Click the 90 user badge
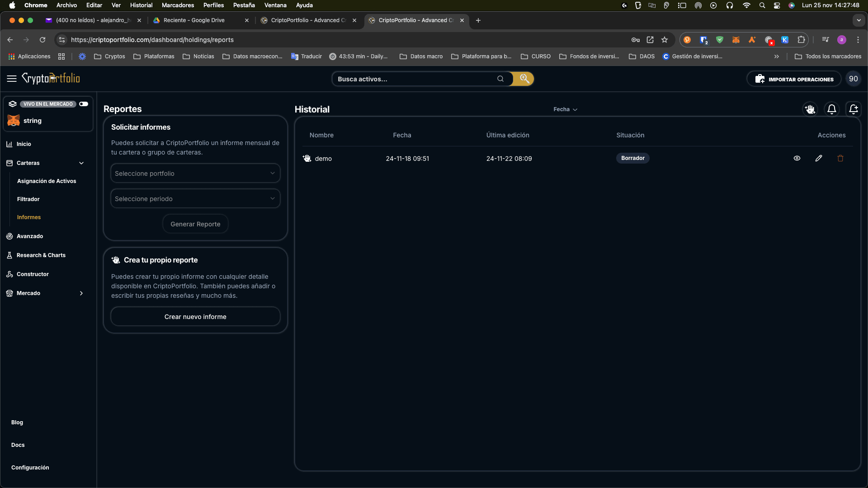Viewport: 868px width, 488px height. click(x=854, y=79)
